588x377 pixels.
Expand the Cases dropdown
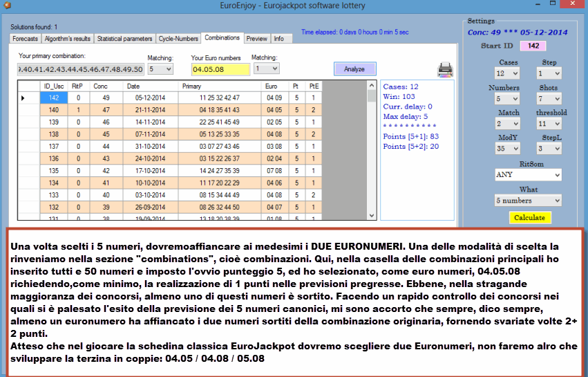pos(507,73)
